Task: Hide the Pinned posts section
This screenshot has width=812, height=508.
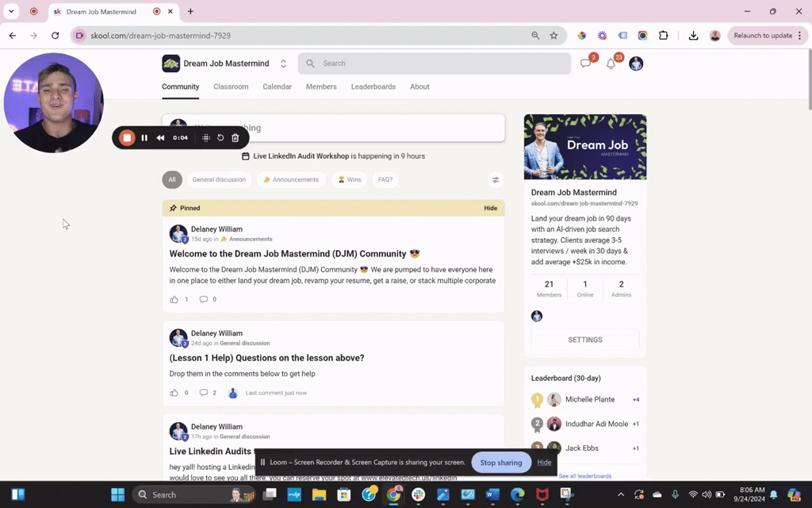Action: [x=490, y=208]
